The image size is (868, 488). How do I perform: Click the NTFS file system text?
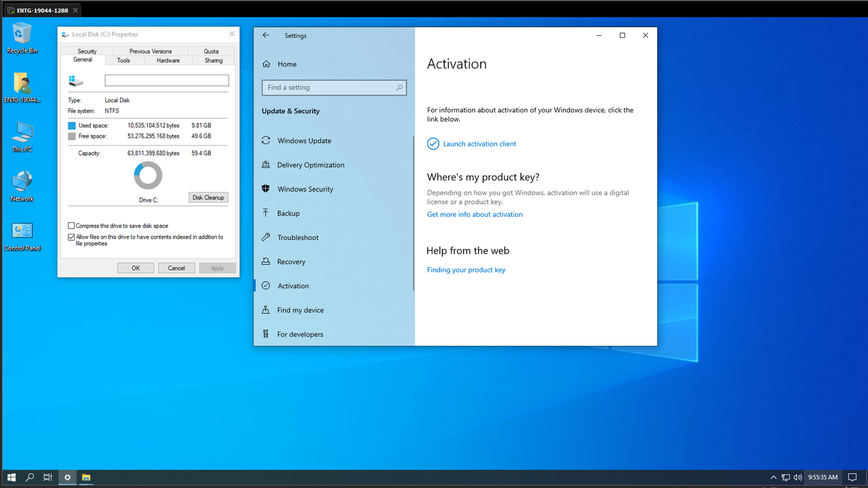pos(112,110)
